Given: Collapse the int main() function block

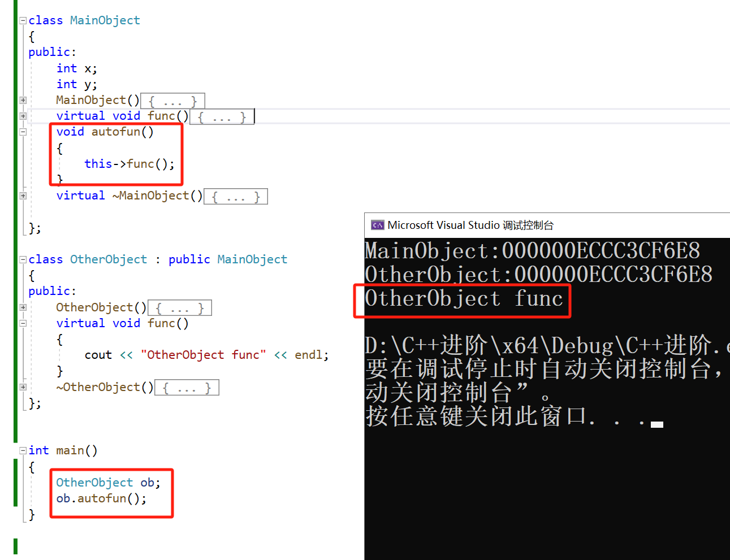Looking at the screenshot, I should point(23,450).
